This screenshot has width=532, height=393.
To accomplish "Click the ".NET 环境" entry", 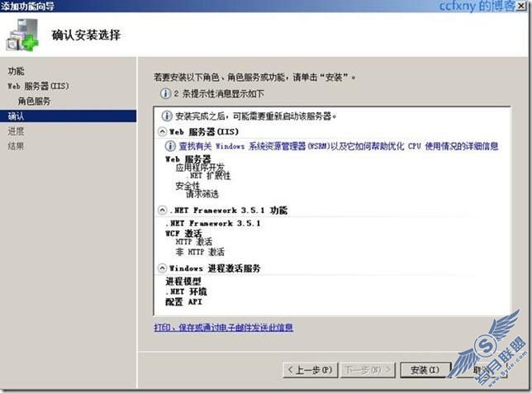I will point(186,291).
